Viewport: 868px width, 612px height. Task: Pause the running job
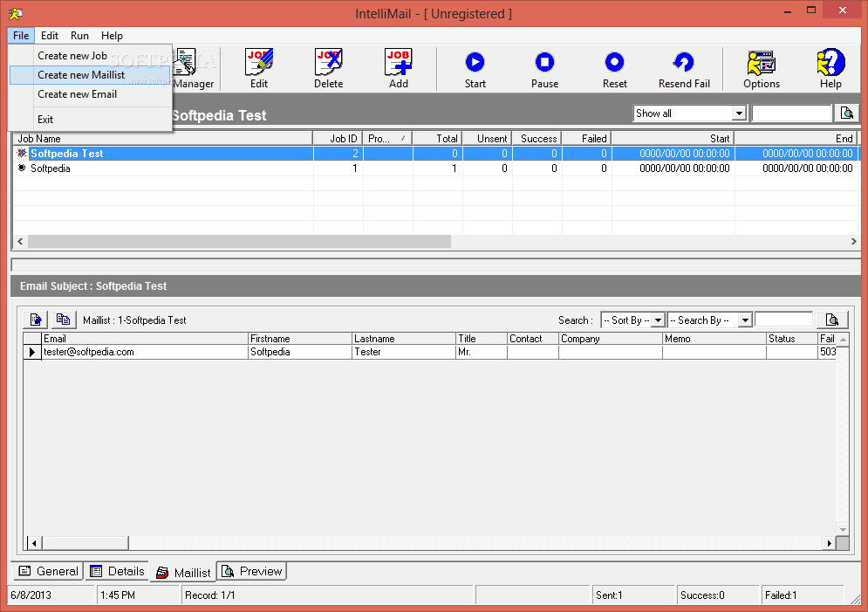[x=544, y=69]
